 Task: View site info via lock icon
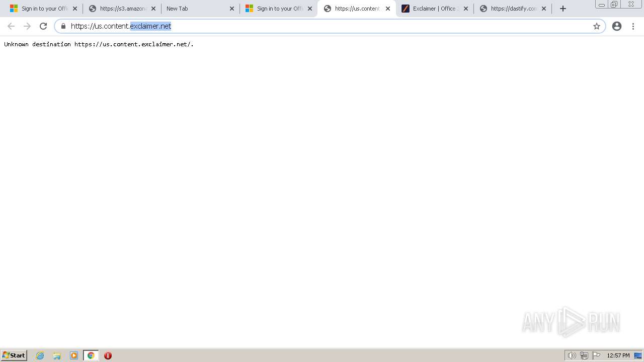click(63, 26)
